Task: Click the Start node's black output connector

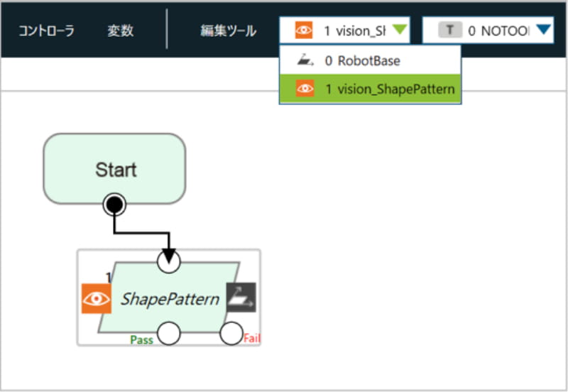Action: coord(114,205)
